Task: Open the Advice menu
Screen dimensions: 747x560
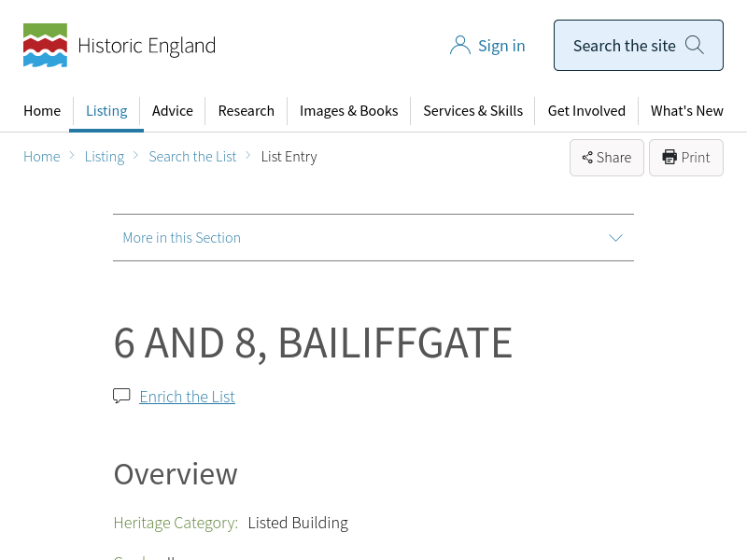Action: [173, 111]
